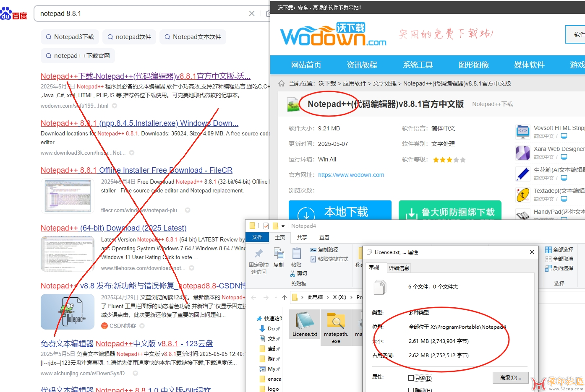
Task: Open the FileCR Offline Installer result
Action: tap(136, 170)
